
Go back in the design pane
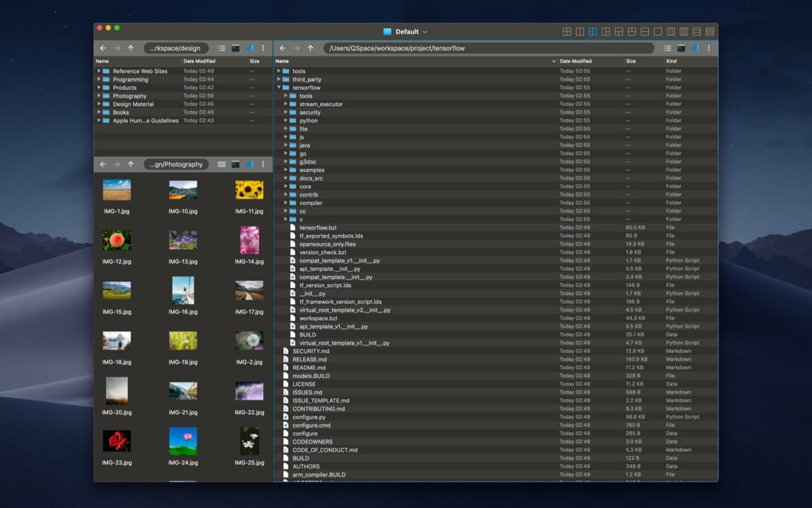(103, 48)
